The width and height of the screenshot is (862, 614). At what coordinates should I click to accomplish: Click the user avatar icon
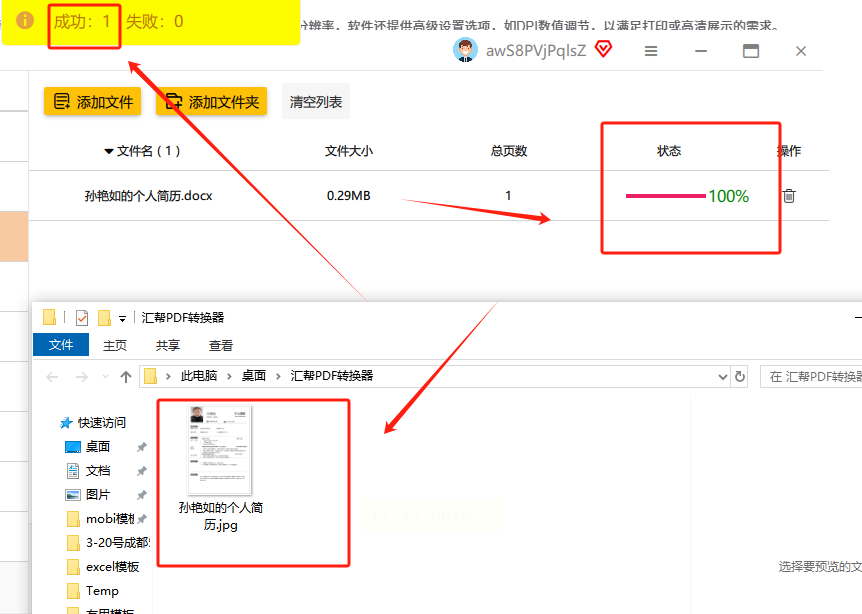465,50
